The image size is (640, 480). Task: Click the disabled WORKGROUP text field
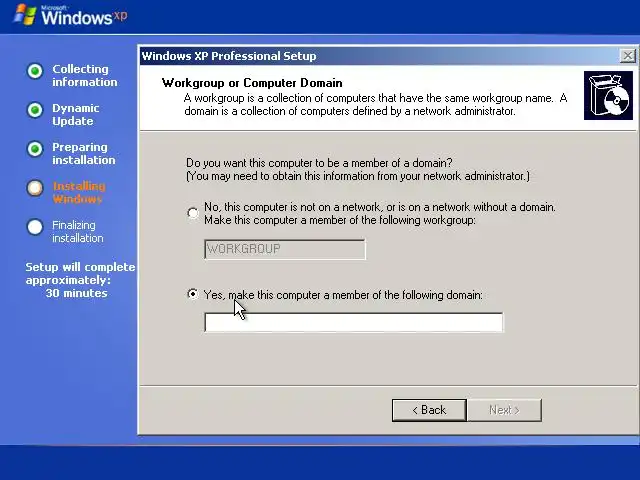tap(285, 249)
